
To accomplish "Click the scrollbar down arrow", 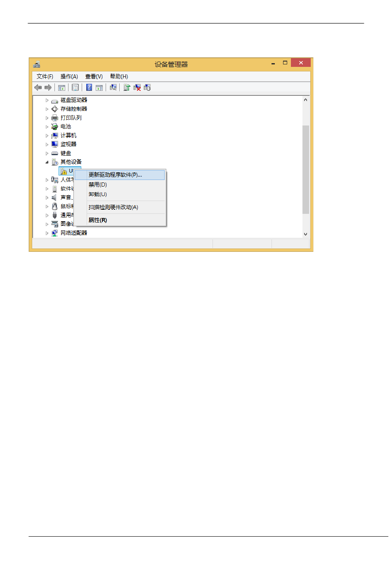I will click(x=305, y=234).
